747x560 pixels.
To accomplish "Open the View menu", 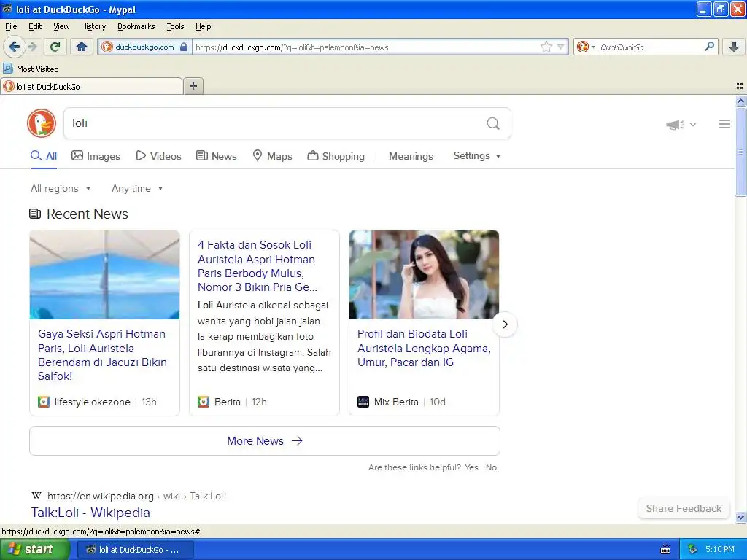I will click(61, 26).
